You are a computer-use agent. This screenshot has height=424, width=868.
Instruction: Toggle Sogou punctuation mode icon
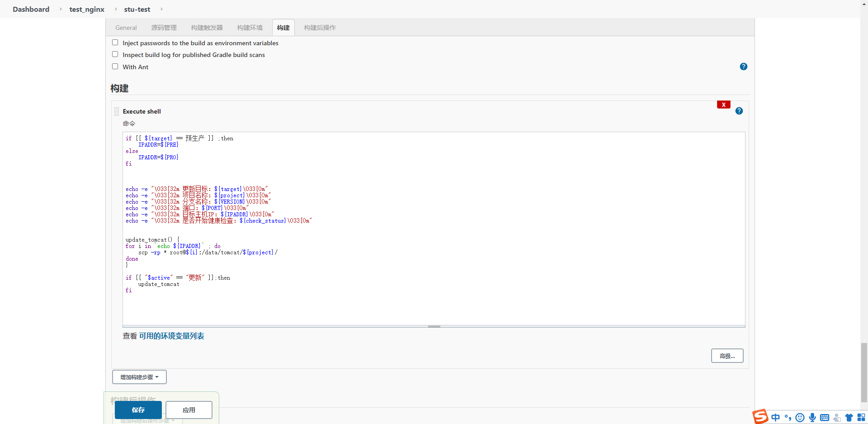[788, 417]
